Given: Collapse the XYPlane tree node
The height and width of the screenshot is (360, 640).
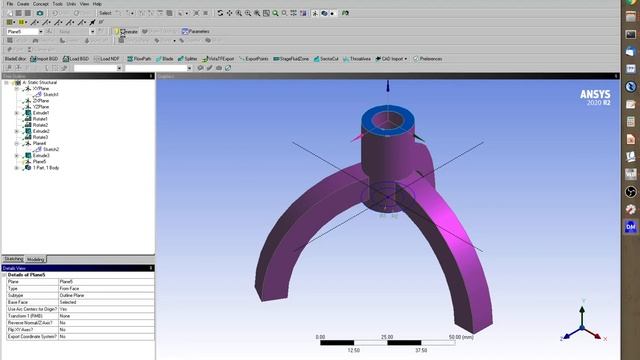Looking at the screenshot, I should tap(17, 89).
